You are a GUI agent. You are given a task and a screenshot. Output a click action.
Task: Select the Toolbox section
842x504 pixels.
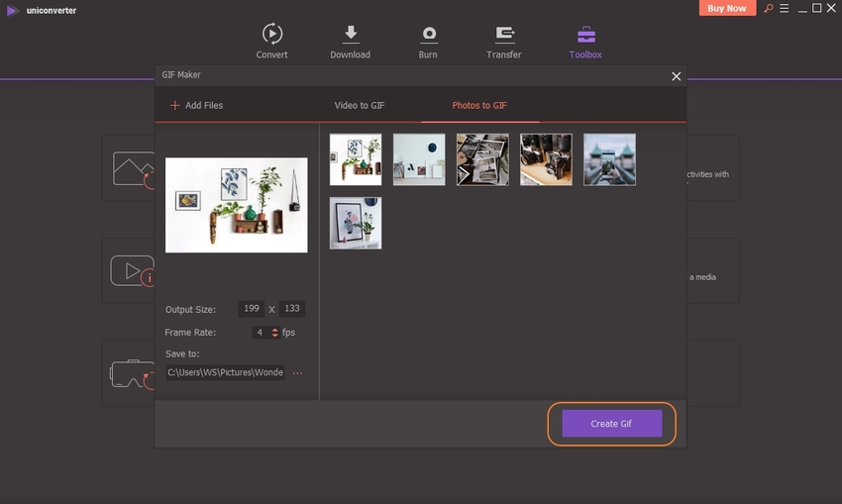585,42
